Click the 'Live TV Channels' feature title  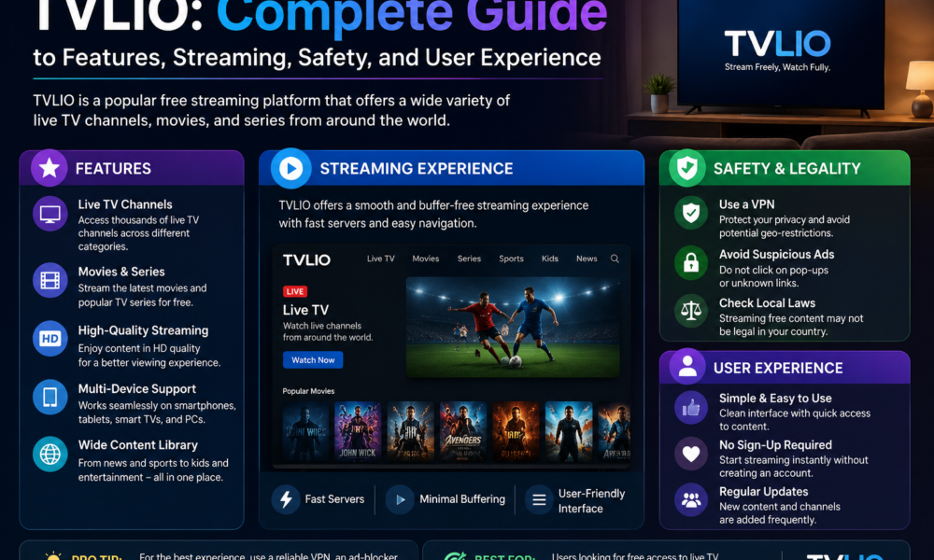pos(125,204)
